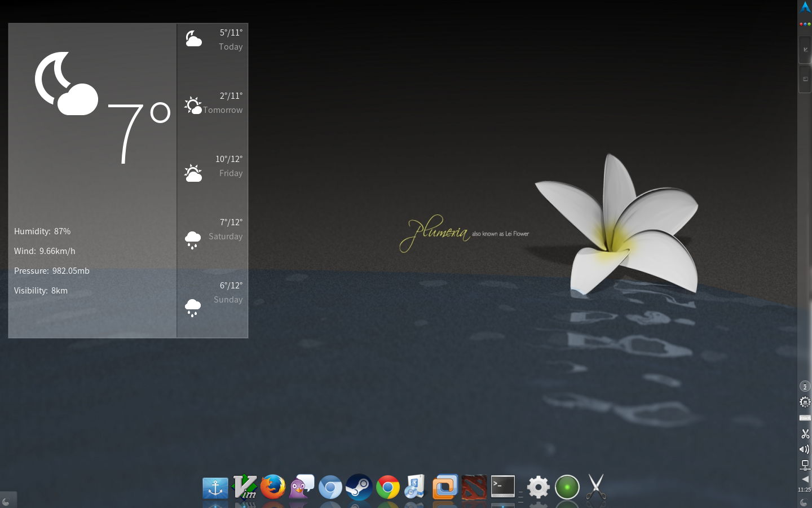Open Google Chrome from the dock
Viewport: 812px width, 508px height.
tap(388, 487)
